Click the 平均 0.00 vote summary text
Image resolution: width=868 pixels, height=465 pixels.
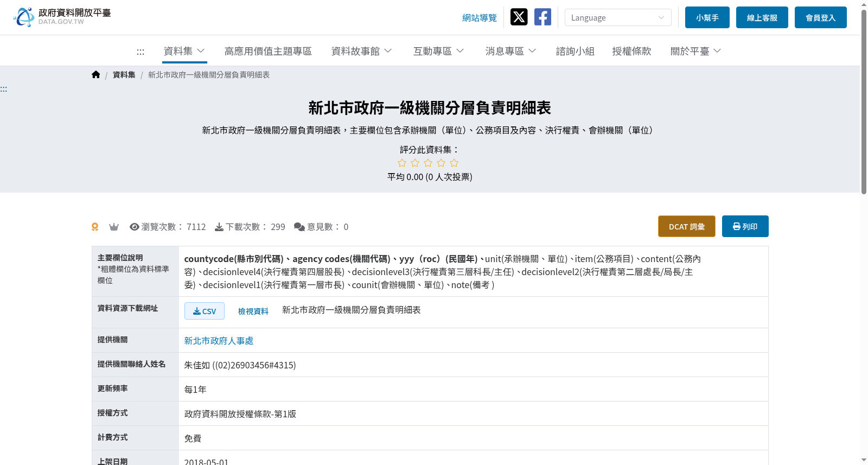[x=430, y=177]
